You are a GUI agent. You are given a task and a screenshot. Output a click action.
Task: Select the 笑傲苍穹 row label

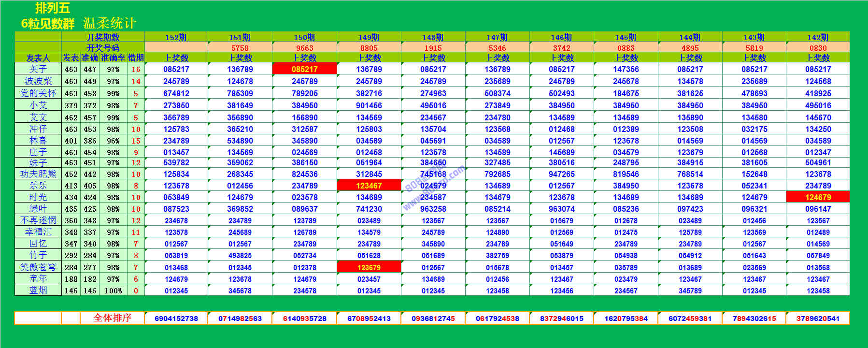point(38,267)
